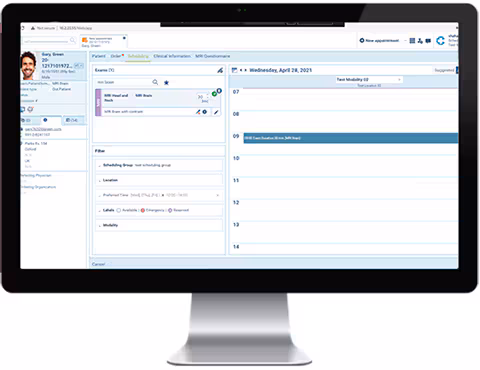This screenshot has height=370, width=480.
Task: Open the grid view icon in the top toolbar
Action: [412, 41]
